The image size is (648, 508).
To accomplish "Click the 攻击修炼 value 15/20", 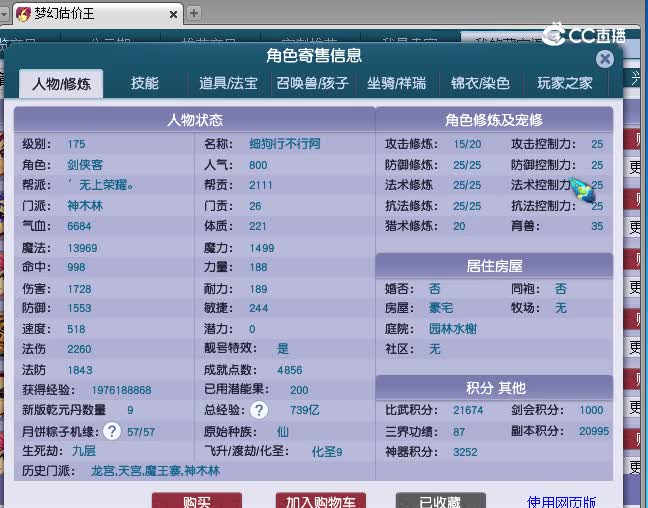I will [467, 144].
